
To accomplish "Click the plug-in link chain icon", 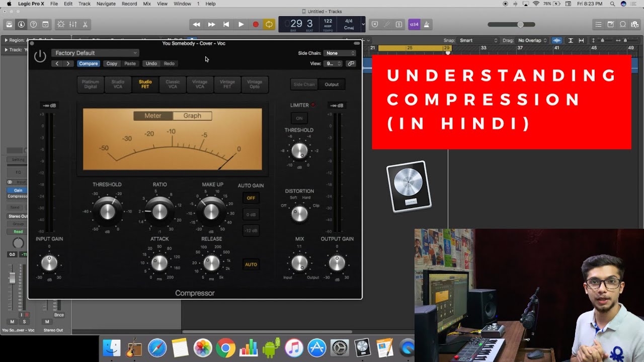I will click(x=351, y=63).
